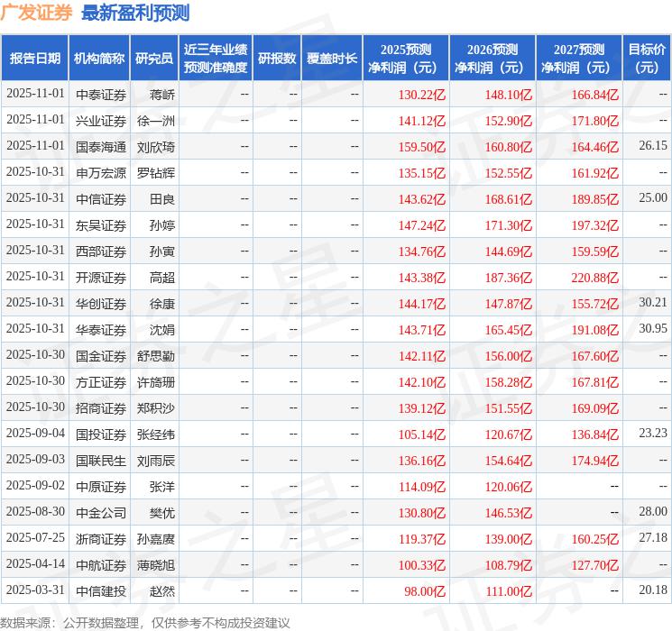Click target price 25.00
This screenshot has width=672, height=631.
(653, 198)
